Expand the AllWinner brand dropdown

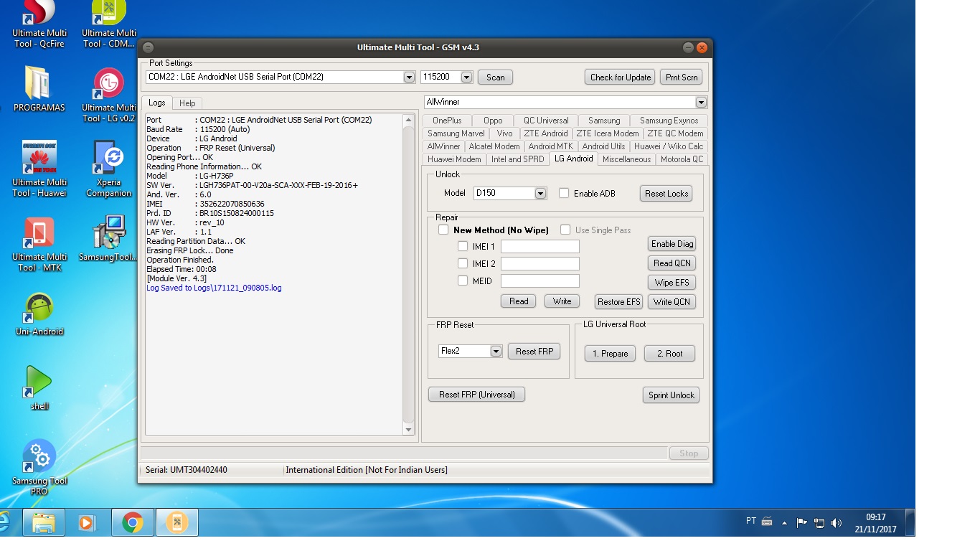point(701,102)
